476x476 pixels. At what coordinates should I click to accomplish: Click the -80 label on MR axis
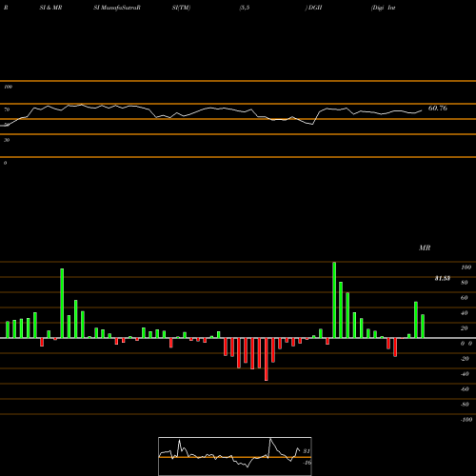coord(465,405)
